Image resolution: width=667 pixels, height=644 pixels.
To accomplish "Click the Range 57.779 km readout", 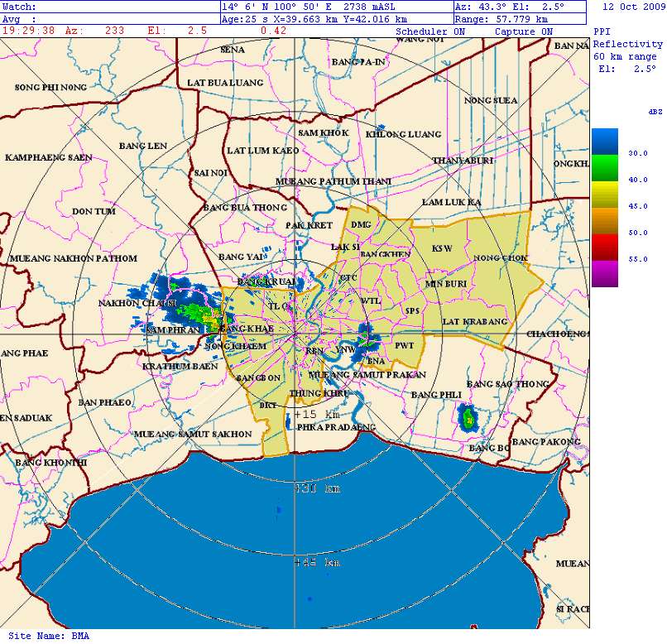I will coord(501,18).
